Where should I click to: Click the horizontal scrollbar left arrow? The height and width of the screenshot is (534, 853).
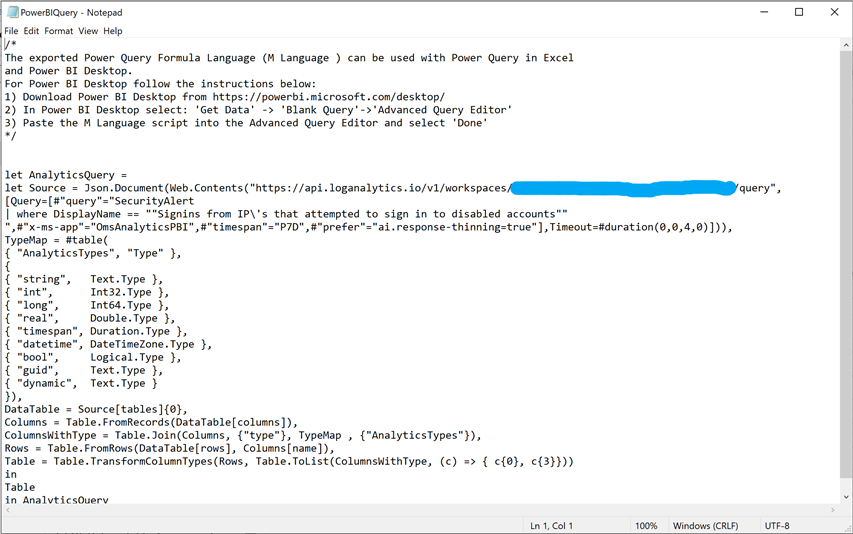tap(8, 510)
